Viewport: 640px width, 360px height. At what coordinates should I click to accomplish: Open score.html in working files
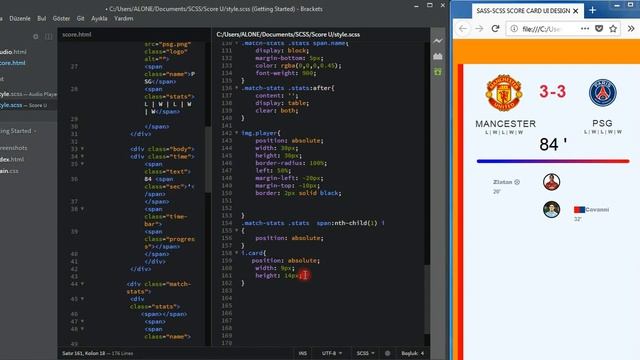(x=13, y=63)
